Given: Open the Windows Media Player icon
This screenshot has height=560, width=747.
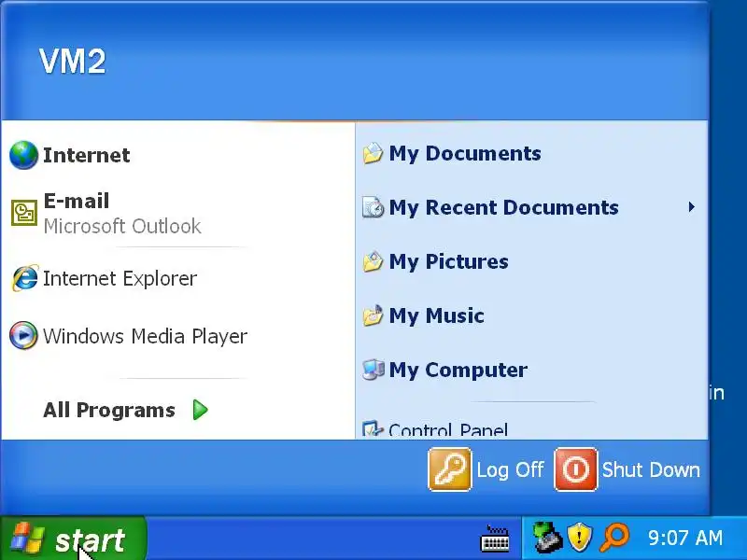Looking at the screenshot, I should click(x=23, y=335).
